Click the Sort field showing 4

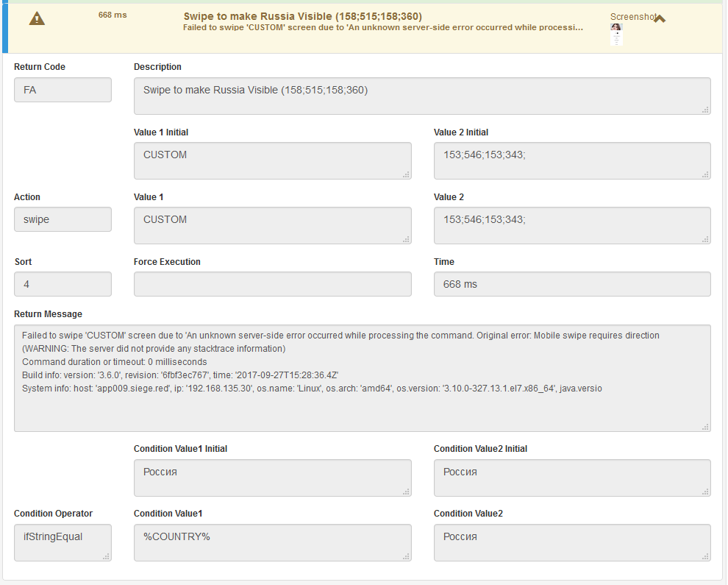(63, 284)
